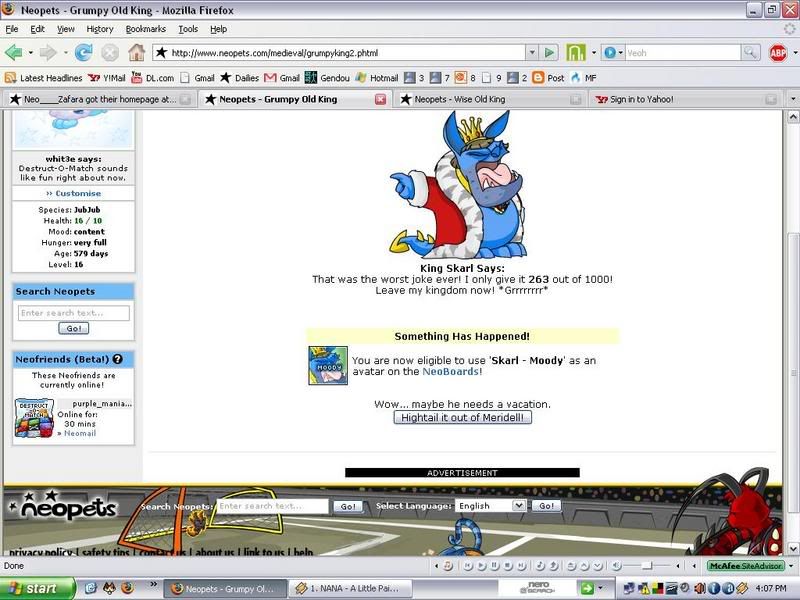Image resolution: width=800 pixels, height=600 pixels.
Task: Open the File menu
Action: click(x=11, y=29)
